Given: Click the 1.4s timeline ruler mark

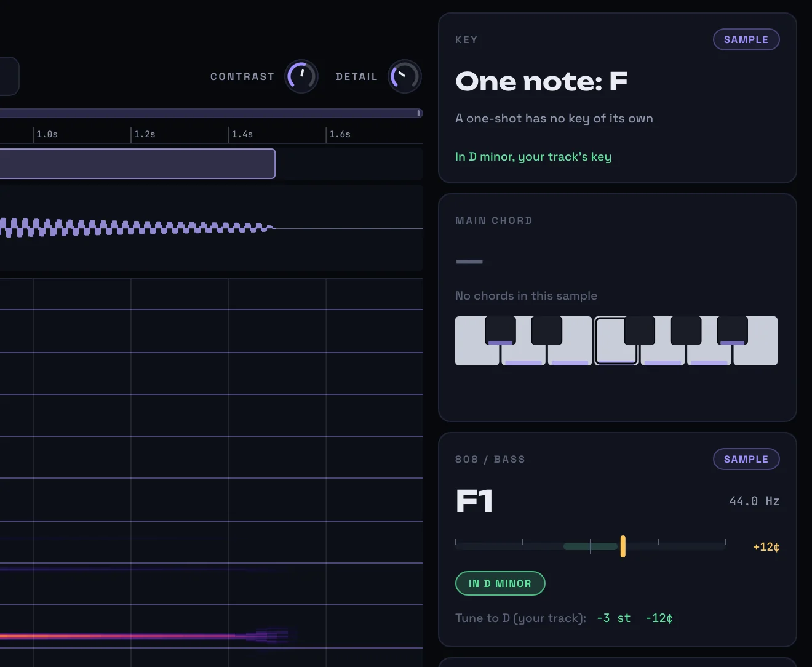Looking at the screenshot, I should click(x=242, y=134).
